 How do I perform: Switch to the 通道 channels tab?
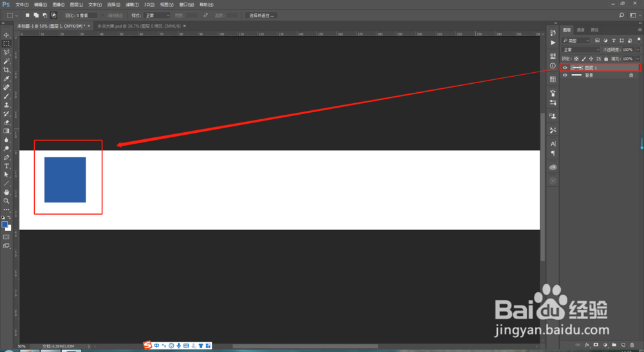tap(580, 30)
